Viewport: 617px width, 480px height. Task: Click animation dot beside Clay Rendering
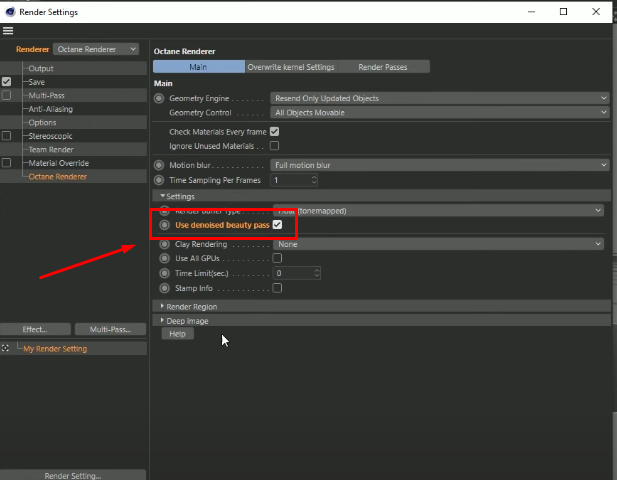point(164,244)
